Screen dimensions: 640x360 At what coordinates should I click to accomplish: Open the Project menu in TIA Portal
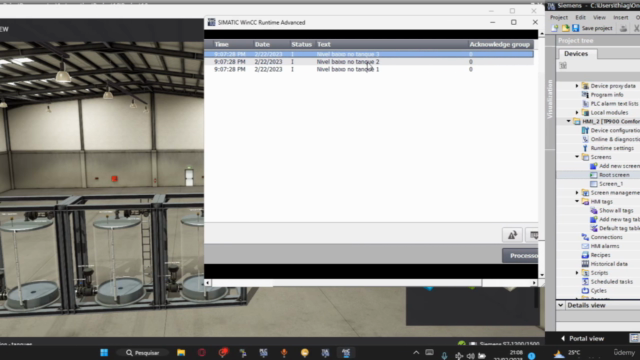click(x=559, y=18)
